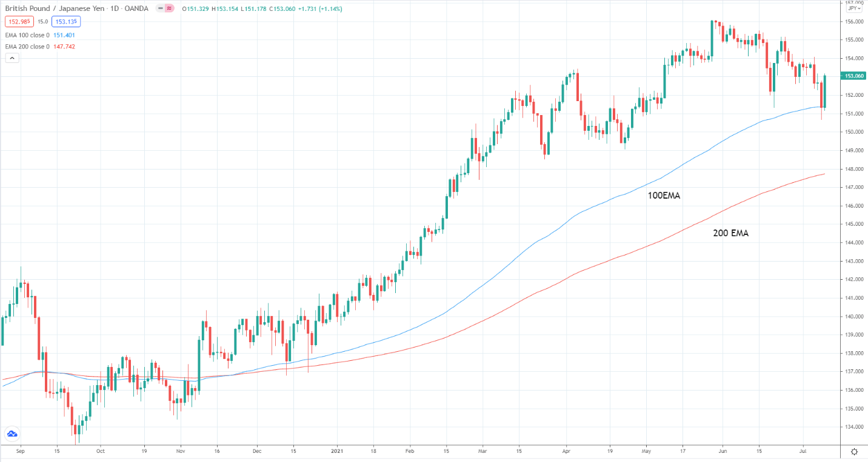Click the 134.000 price scale label
Image resolution: width=868 pixels, height=462 pixels.
853,427
